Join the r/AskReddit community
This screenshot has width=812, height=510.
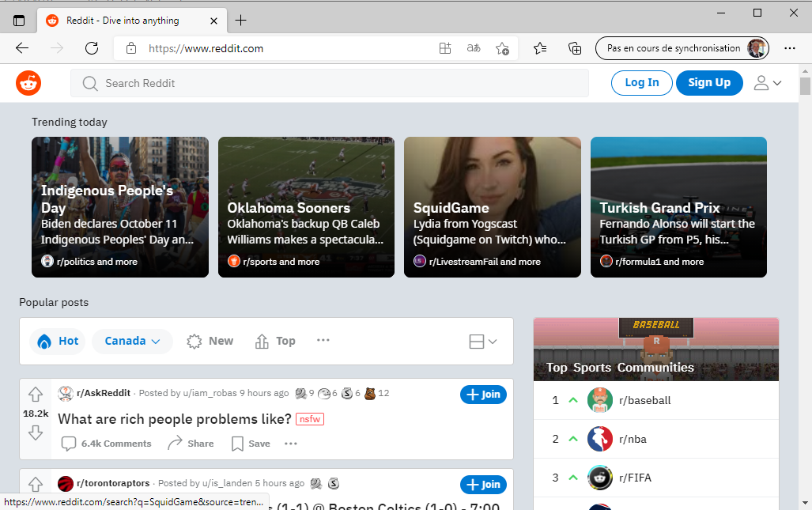[x=483, y=395]
